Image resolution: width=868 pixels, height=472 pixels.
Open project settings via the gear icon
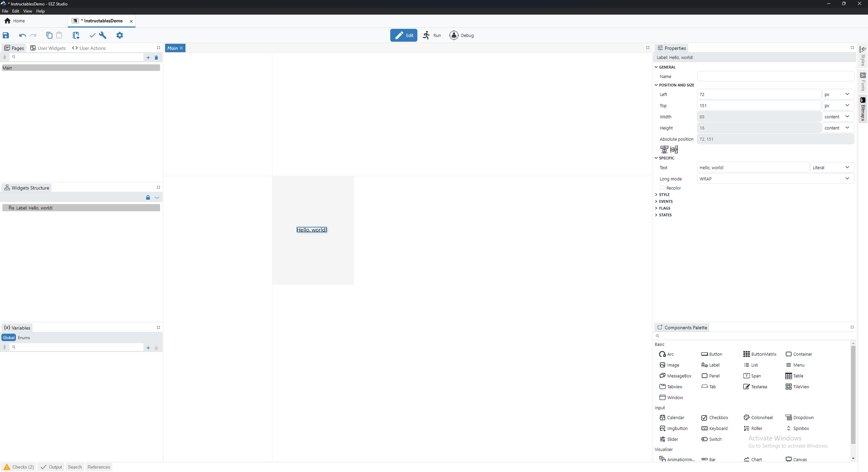pyautogui.click(x=120, y=35)
